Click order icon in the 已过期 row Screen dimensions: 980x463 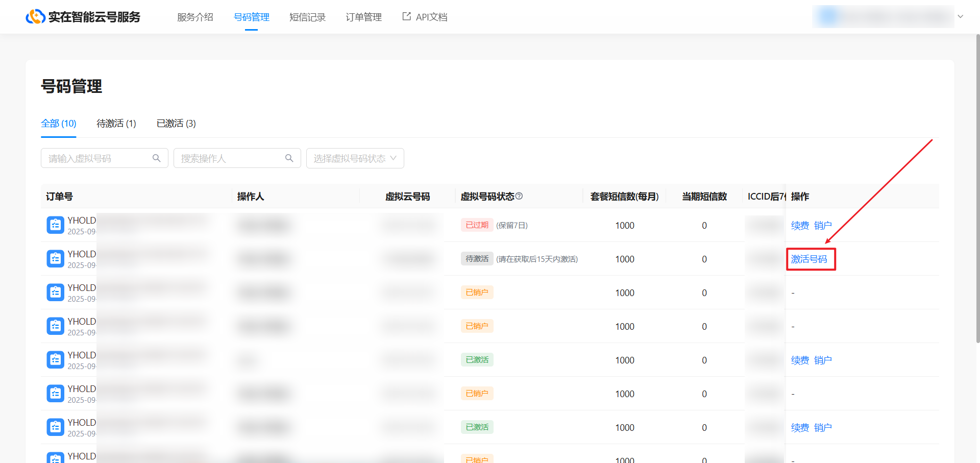point(55,225)
